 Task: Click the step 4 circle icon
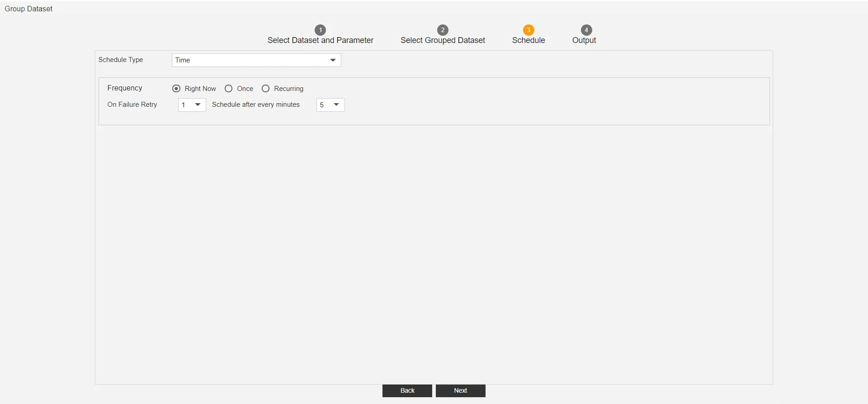[586, 30]
